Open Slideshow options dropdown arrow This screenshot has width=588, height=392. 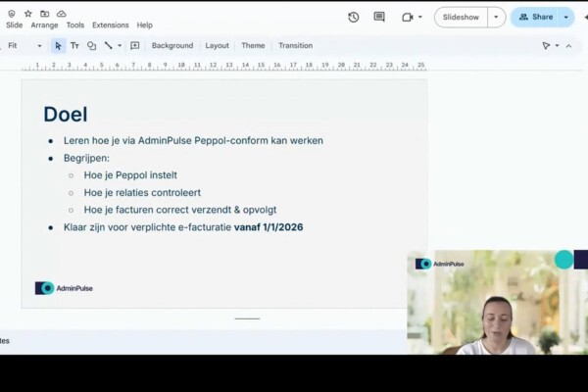[x=496, y=18]
